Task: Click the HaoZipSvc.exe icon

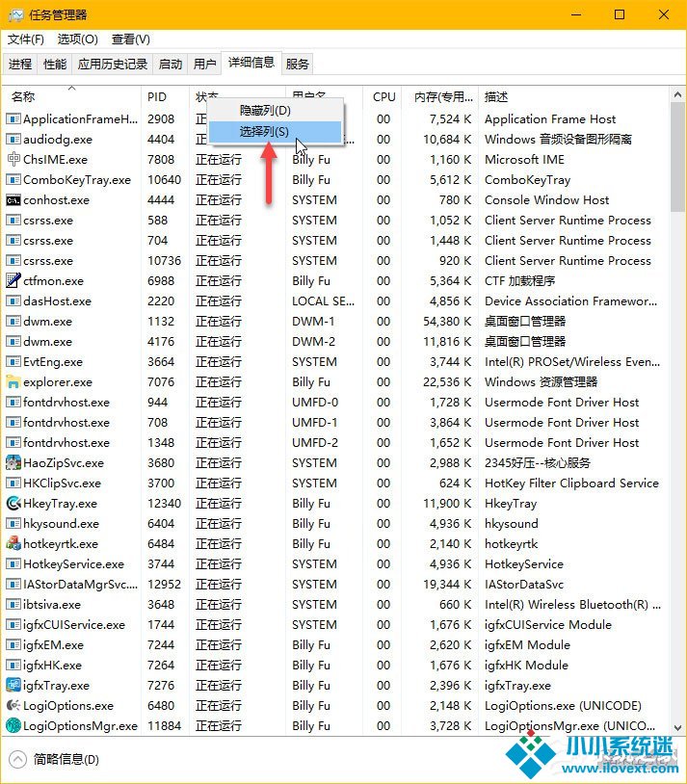Action: 13,462
